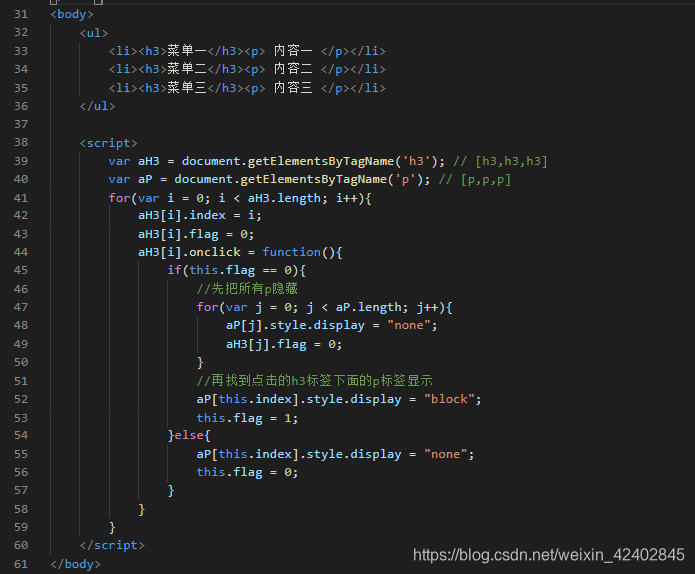Select the heading text 菜单三
The width and height of the screenshot is (695, 574).
click(x=187, y=88)
